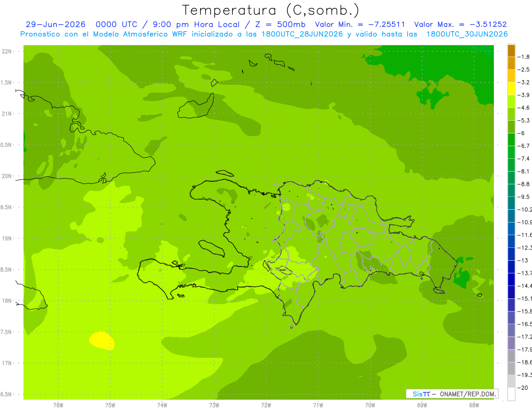The height and width of the screenshot is (411, 532).
Task: Click the 20N latitude label
Action: [x=8, y=176]
